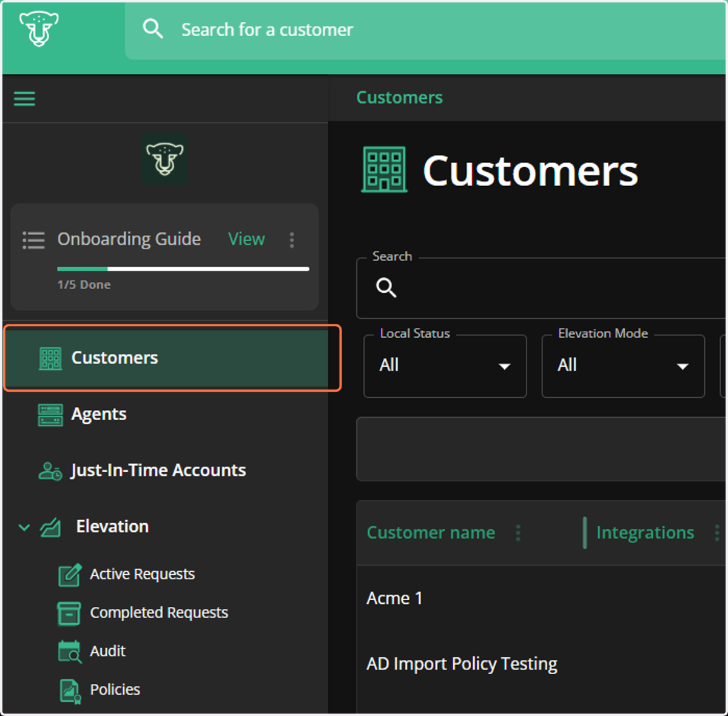728x716 pixels.
Task: Click the Just-In-Time Accounts user icon
Action: (50, 471)
